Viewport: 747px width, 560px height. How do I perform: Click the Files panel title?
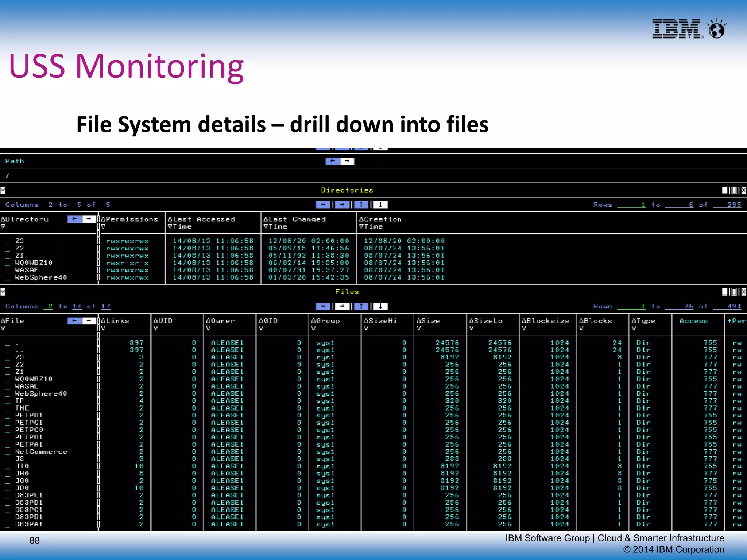[347, 292]
